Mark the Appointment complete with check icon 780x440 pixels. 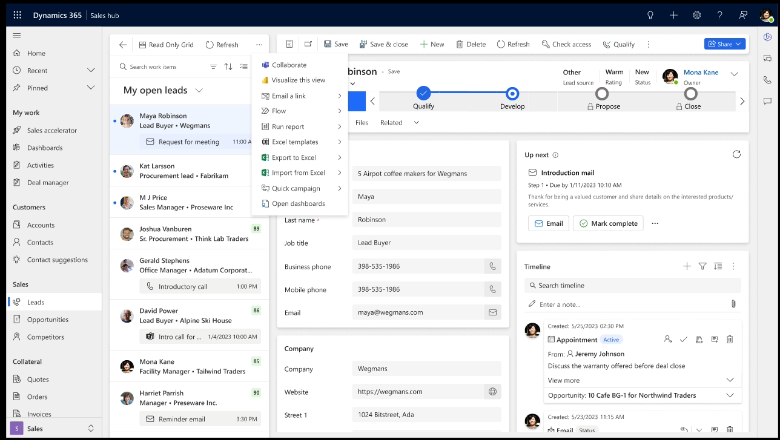[x=683, y=340]
